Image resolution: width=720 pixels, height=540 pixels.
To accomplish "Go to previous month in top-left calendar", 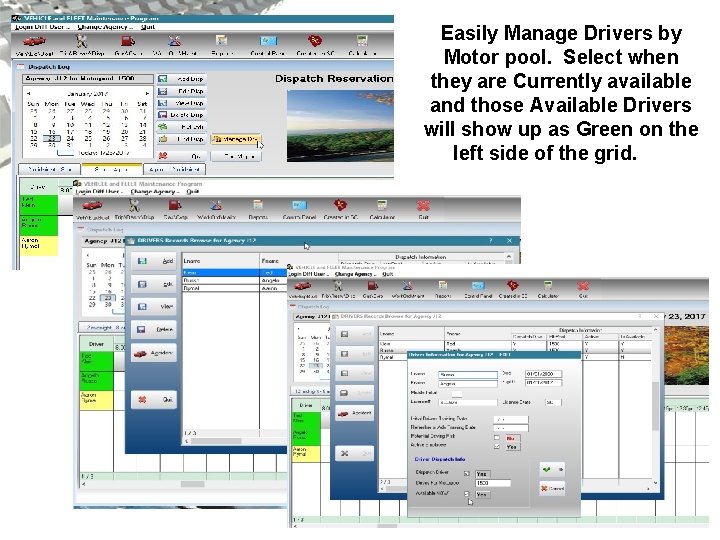I will point(28,94).
